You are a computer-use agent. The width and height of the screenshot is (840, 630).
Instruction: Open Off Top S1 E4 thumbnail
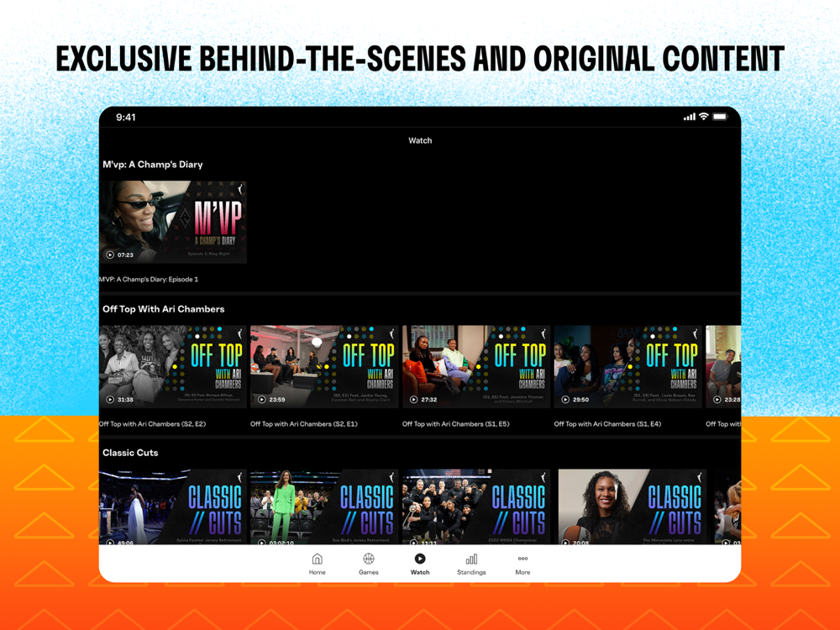627,366
